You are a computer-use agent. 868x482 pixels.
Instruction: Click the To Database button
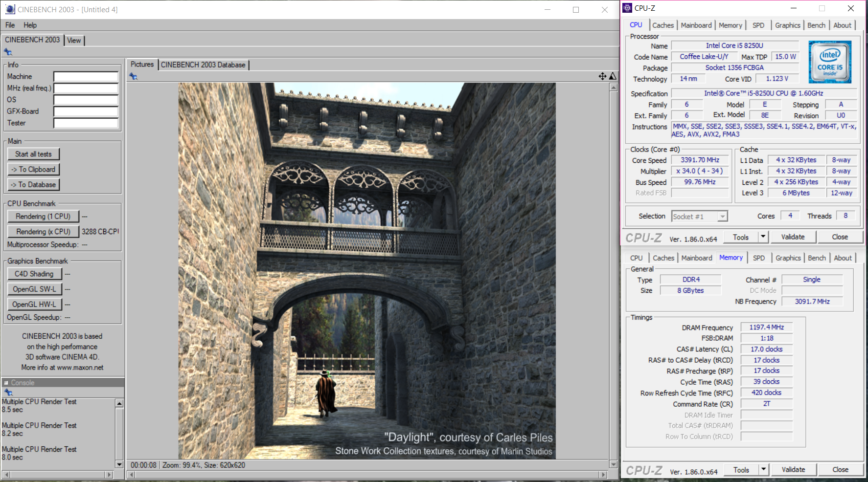point(33,185)
